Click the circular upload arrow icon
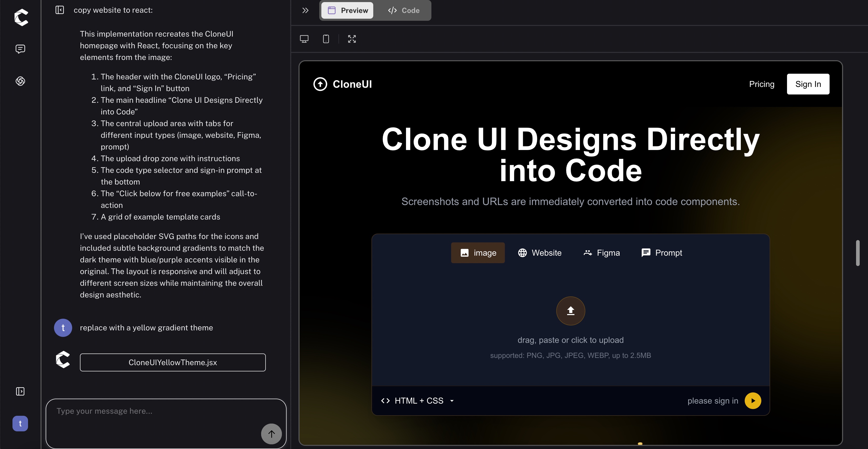 tap(571, 311)
